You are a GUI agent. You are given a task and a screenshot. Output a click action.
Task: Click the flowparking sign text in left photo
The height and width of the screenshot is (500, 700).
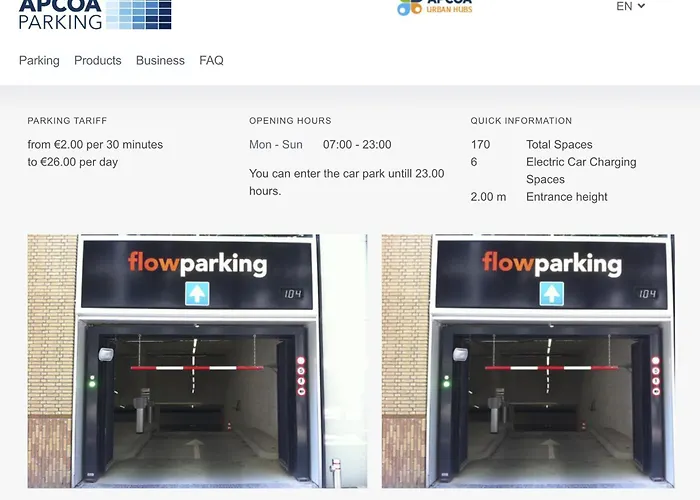(x=198, y=263)
